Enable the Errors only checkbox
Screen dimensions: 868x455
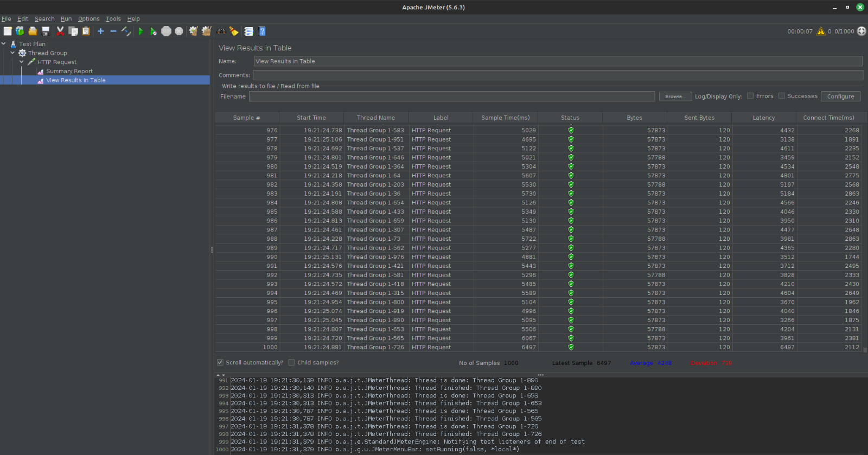750,96
